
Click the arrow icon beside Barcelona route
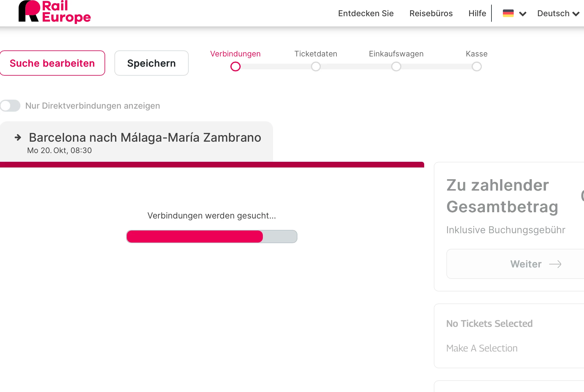(18, 137)
